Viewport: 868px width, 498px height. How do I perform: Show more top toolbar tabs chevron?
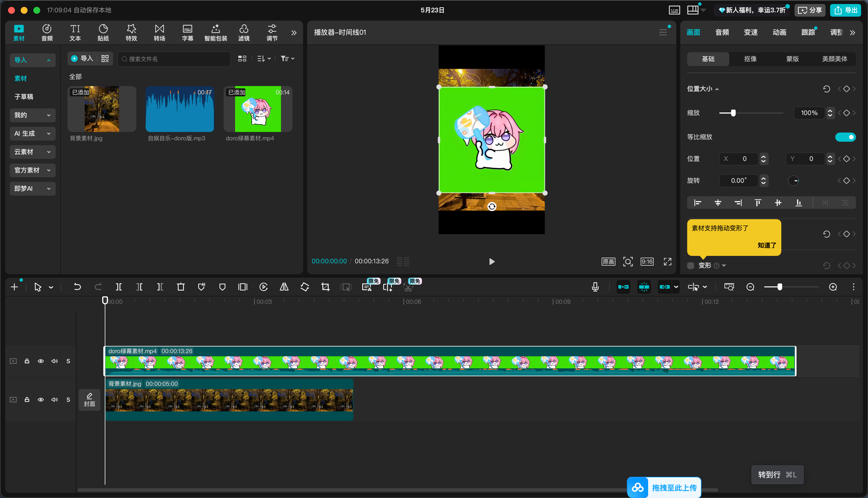294,33
